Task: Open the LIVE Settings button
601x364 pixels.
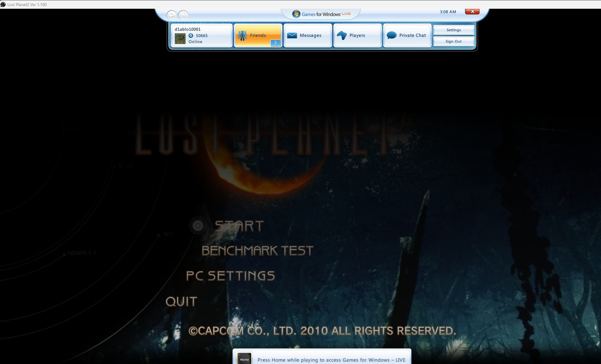Action: tap(454, 30)
